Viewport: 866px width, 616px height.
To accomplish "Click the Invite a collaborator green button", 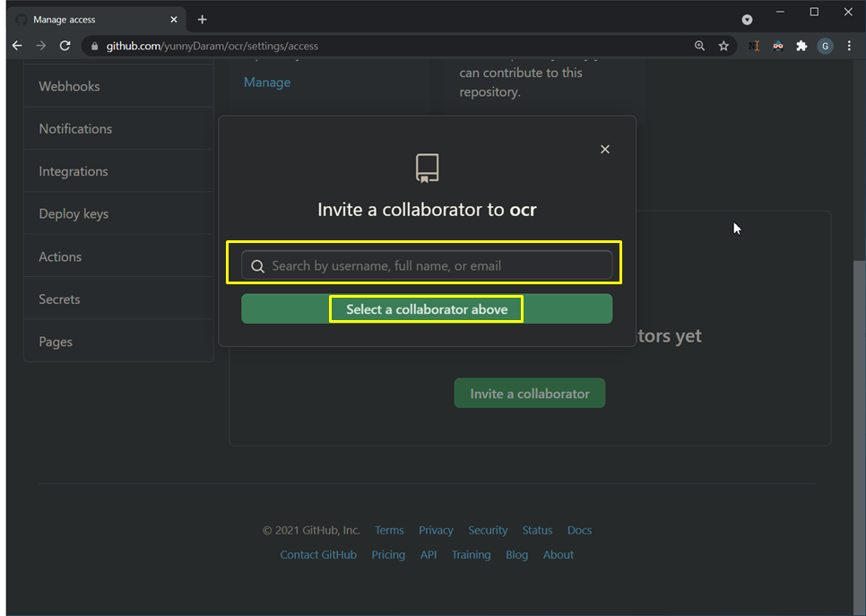I will 529,394.
